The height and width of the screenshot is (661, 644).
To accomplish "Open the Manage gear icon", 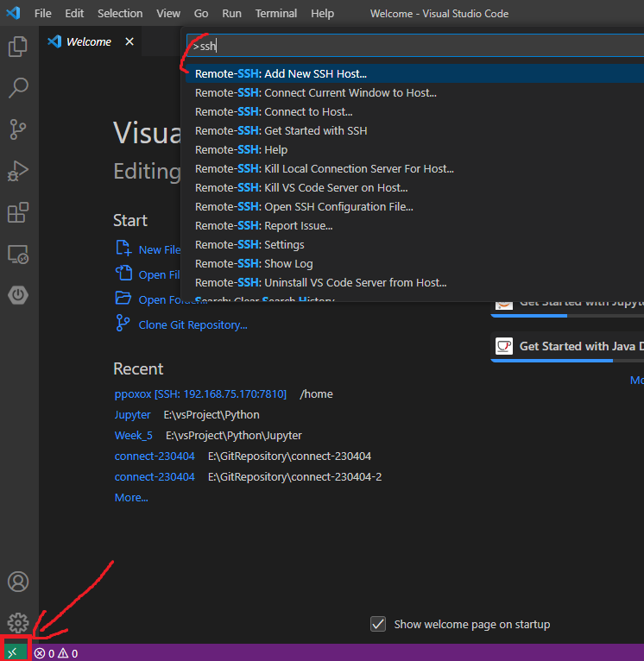I will click(18, 623).
